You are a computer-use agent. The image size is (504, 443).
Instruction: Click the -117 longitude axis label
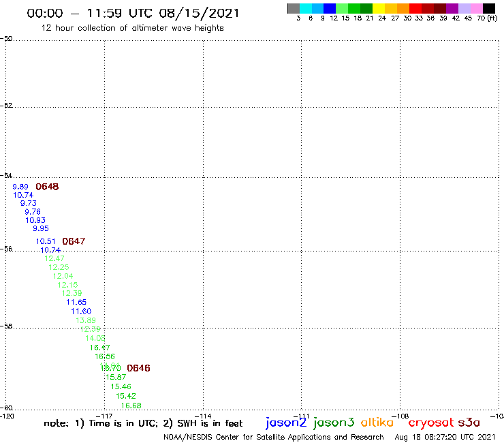pyautogui.click(x=104, y=416)
